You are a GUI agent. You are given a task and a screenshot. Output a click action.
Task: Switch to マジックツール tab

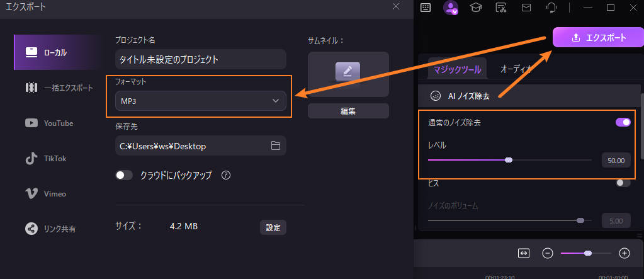tap(457, 69)
